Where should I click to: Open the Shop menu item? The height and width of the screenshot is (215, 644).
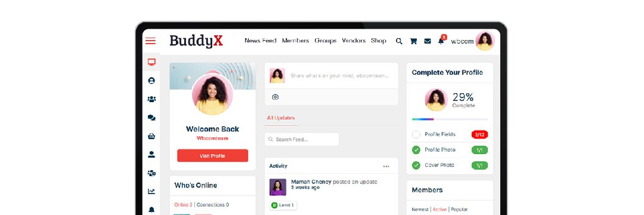tap(379, 41)
